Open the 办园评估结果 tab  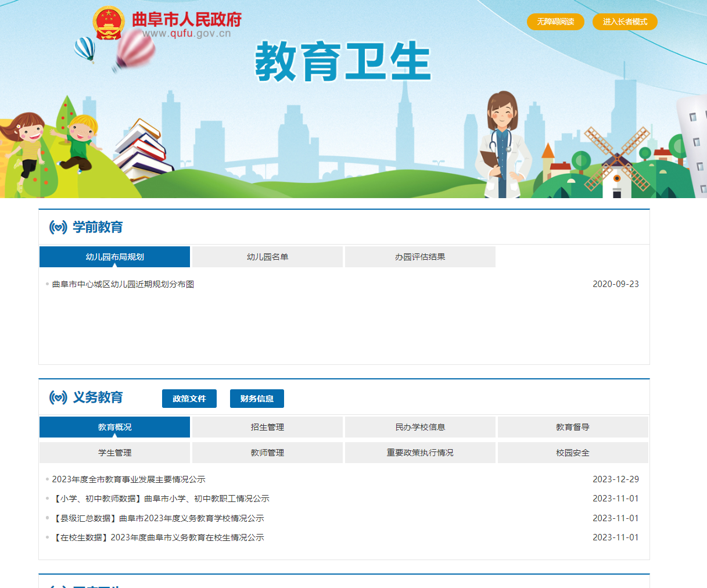pos(420,257)
